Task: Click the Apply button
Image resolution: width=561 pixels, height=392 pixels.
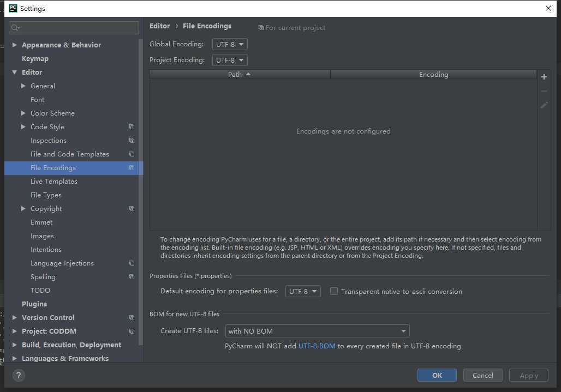Action: point(529,375)
